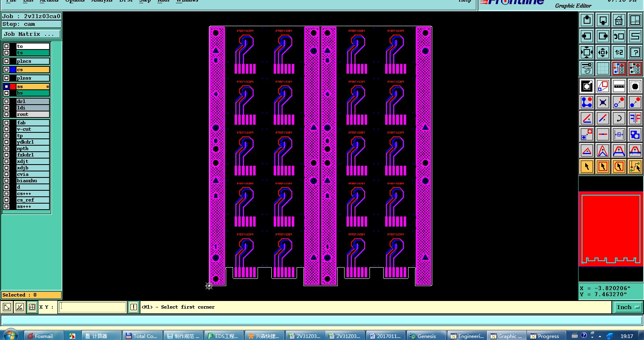
Task: Open the Inch units dropdown
Action: [x=628, y=307]
